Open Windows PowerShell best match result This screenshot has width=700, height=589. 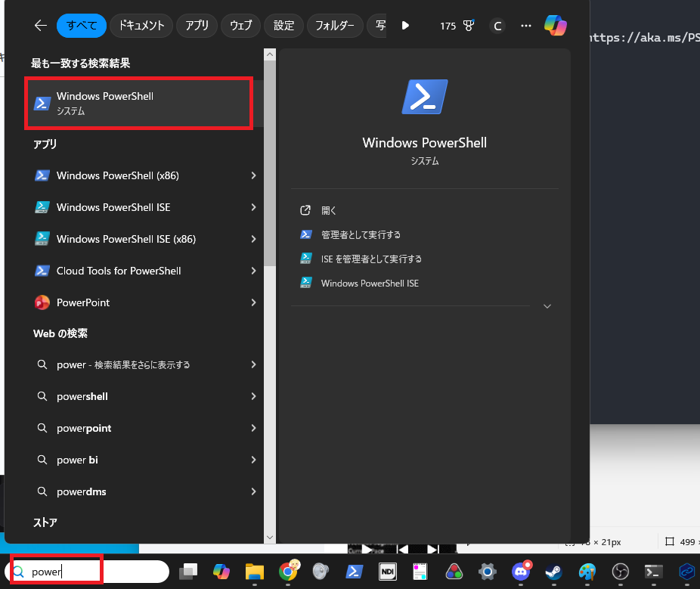(x=138, y=103)
